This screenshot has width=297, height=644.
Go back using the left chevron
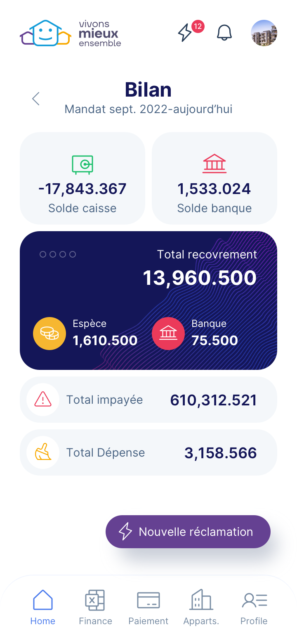[x=36, y=99]
